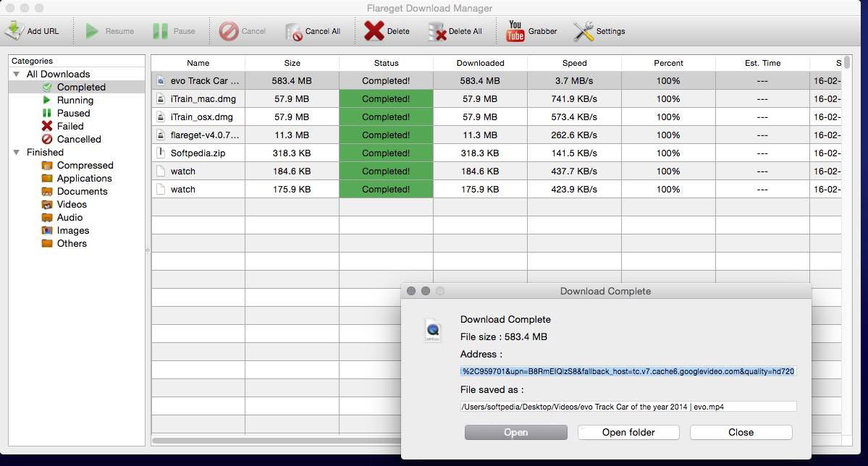Image resolution: width=868 pixels, height=466 pixels.
Task: Collapse the Finished category tree
Action: pos(17,152)
